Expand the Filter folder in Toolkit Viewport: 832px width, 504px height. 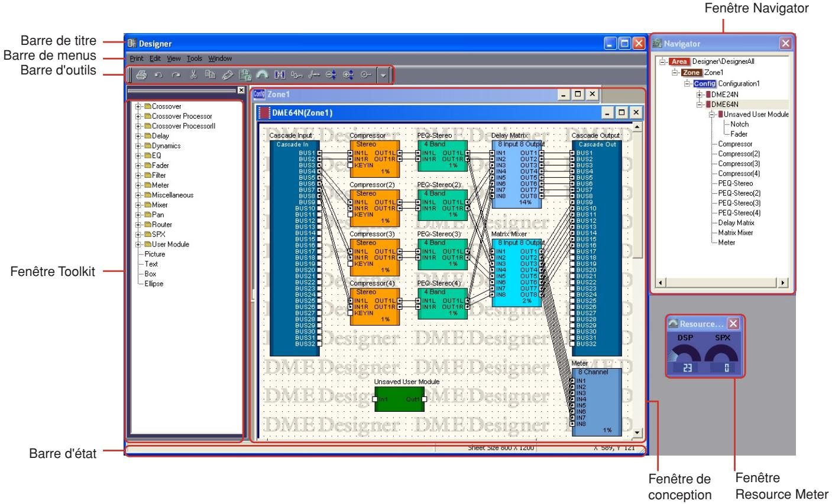pos(138,175)
